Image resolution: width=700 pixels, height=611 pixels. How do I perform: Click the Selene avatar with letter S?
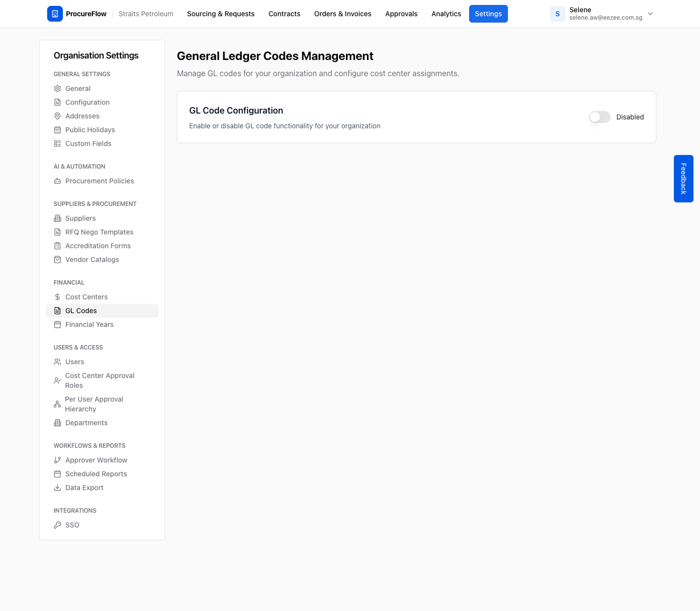pos(558,14)
